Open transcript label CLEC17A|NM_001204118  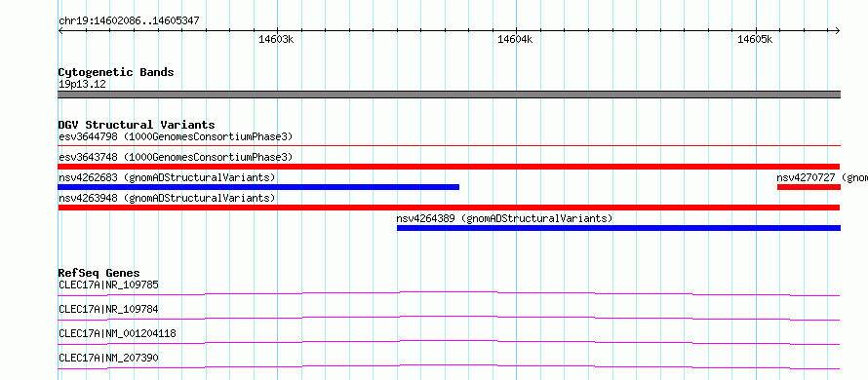coord(117,333)
